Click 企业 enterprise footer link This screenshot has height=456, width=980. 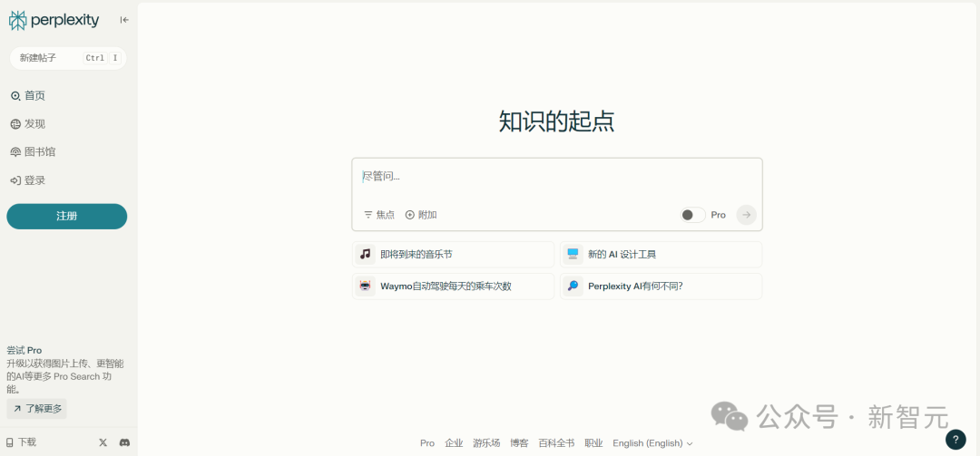pyautogui.click(x=455, y=443)
